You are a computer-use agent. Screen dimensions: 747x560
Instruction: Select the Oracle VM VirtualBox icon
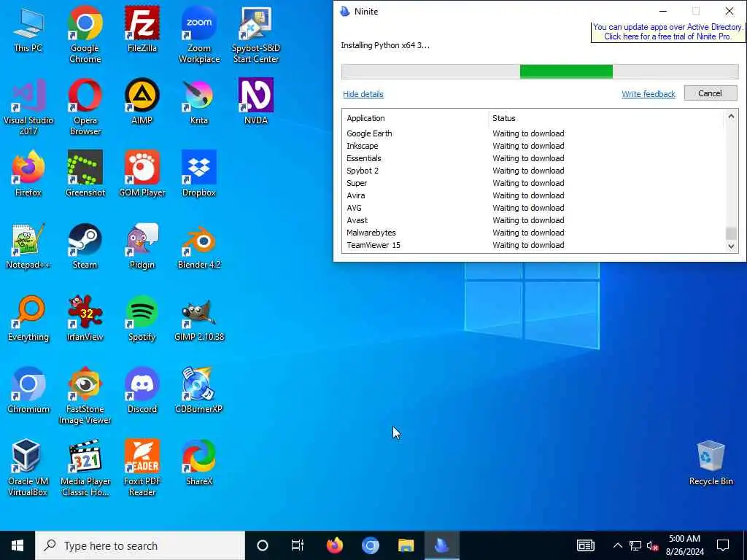click(x=28, y=468)
